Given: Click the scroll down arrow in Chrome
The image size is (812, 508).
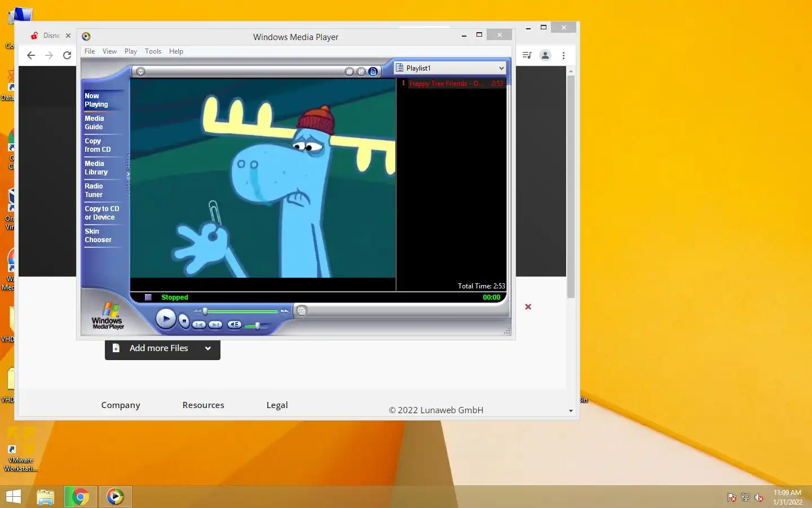Looking at the screenshot, I should click(x=571, y=411).
